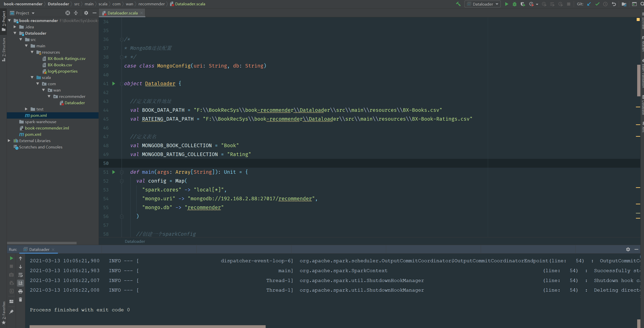
Task: Click book-recommender in the breadcrumb bar
Action: [x=23, y=4]
